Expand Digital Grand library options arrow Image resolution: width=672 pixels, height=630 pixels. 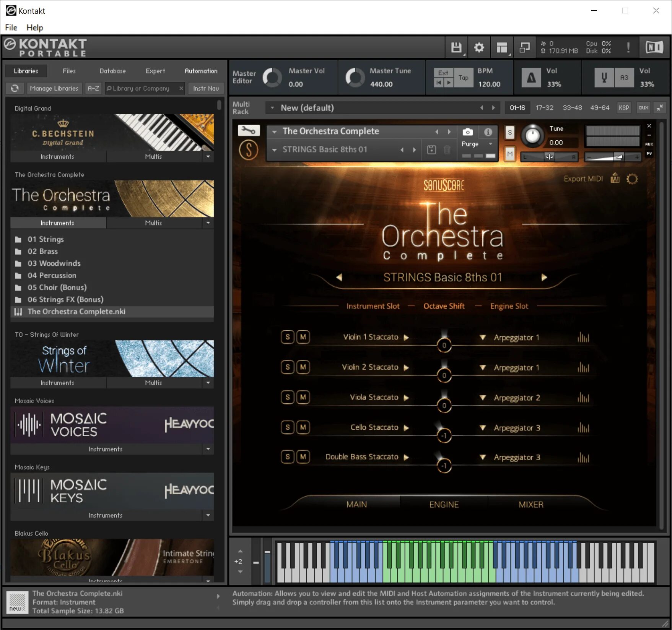click(208, 157)
